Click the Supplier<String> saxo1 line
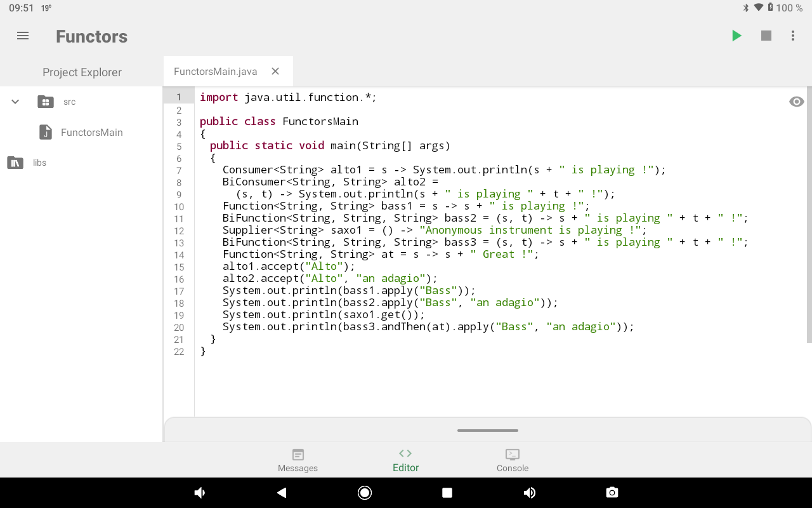Image resolution: width=812 pixels, height=508 pixels. (x=435, y=230)
